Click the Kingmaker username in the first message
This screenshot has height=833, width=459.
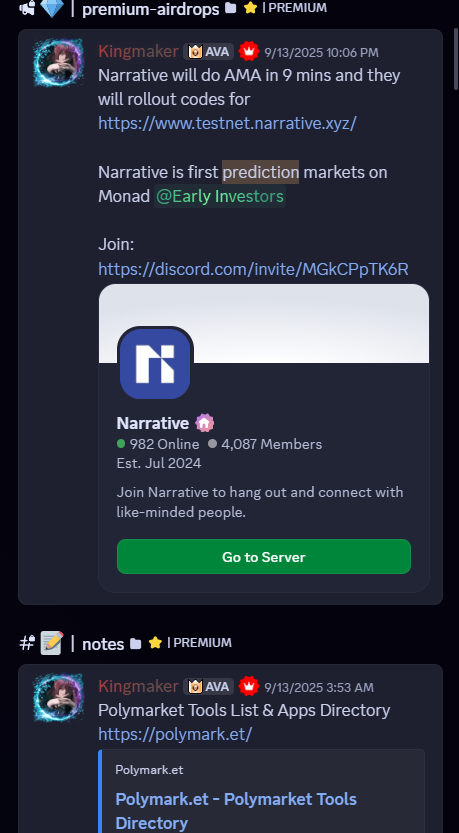[x=138, y=51]
